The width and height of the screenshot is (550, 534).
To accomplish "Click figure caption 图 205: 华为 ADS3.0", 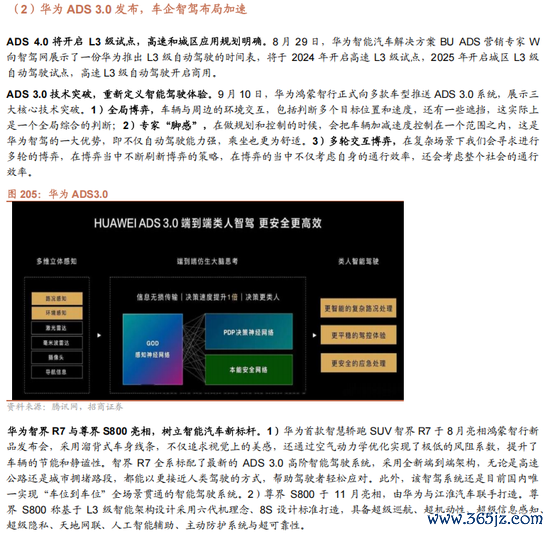I will 58,194.
